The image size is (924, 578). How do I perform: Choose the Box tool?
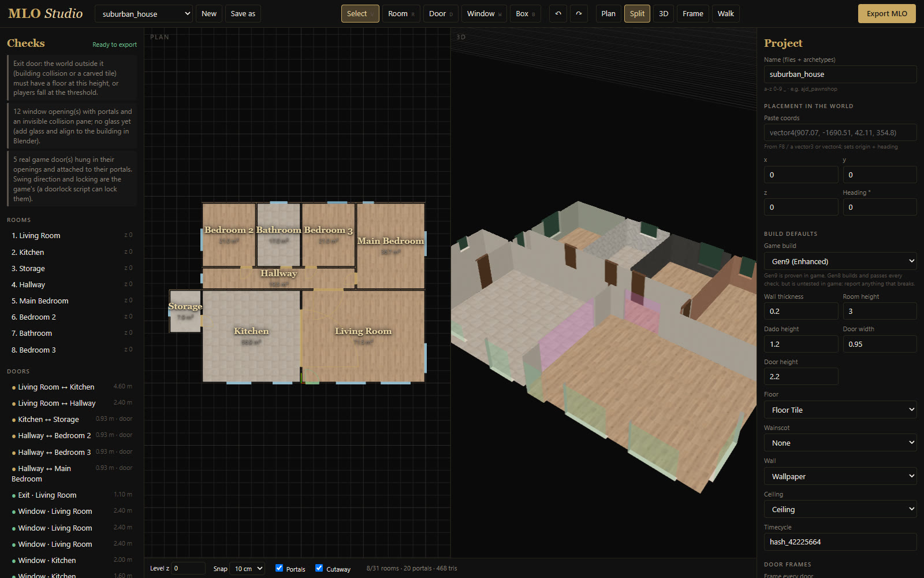click(525, 13)
